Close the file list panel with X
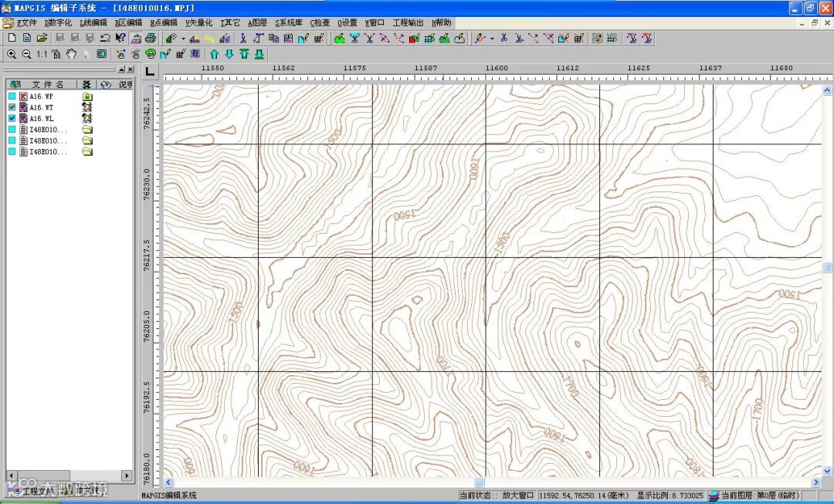 [x=131, y=69]
